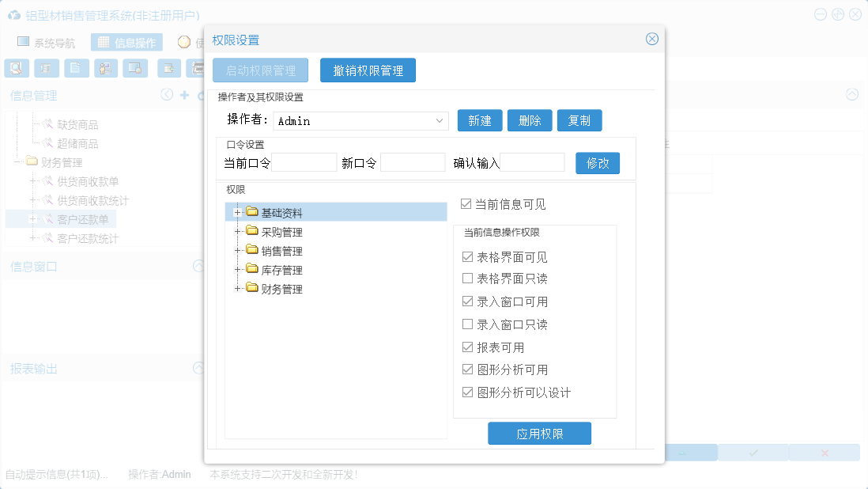Click the magnifier search toolbar icon
This screenshot has width=868, height=489.
pos(16,68)
